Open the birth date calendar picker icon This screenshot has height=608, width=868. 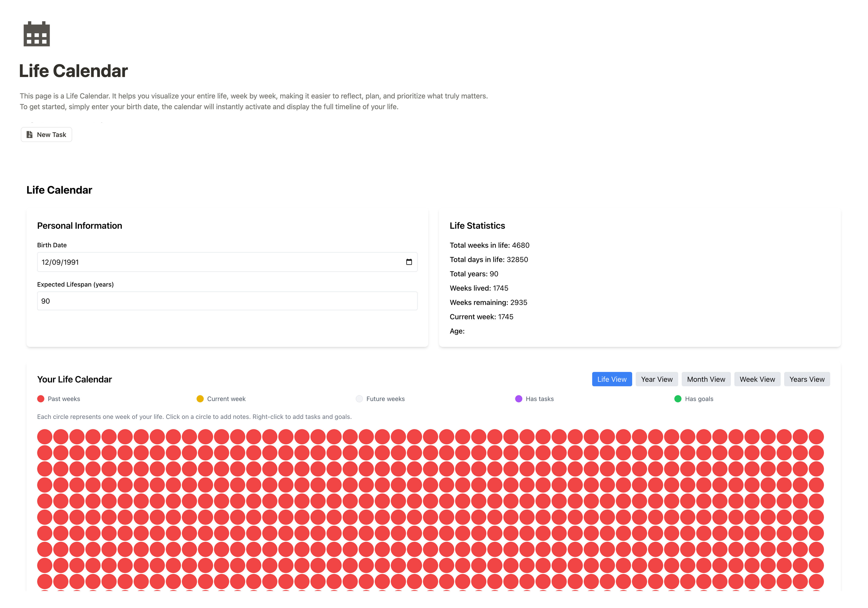409,262
